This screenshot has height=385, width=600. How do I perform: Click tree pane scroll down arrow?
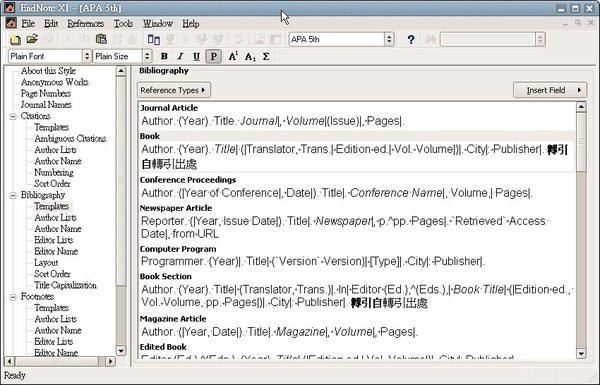[x=121, y=351]
